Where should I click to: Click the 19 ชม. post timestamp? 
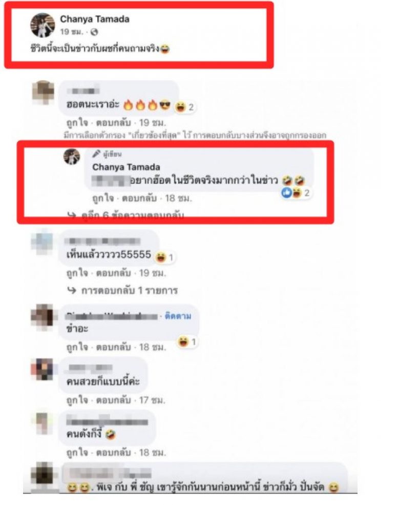[x=71, y=32]
